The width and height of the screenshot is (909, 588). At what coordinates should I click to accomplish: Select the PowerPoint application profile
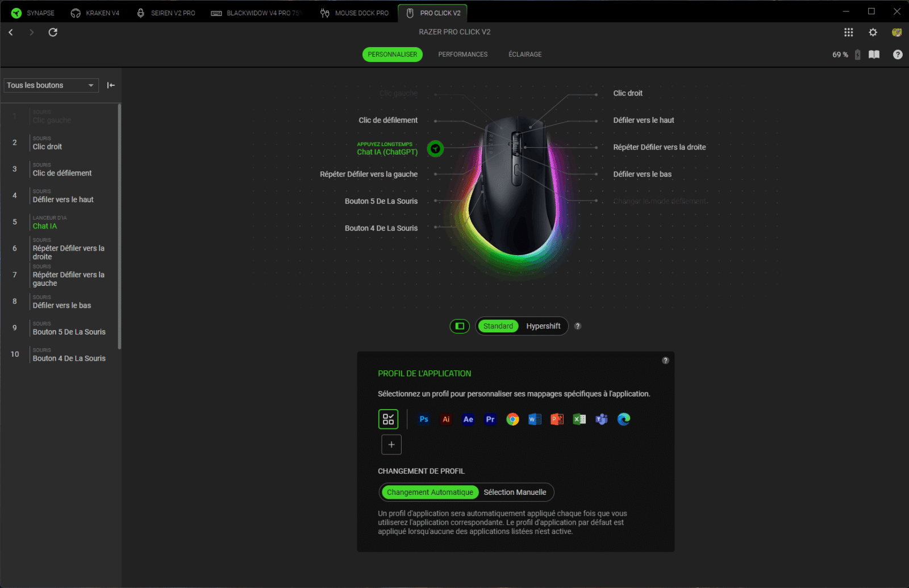pyautogui.click(x=557, y=419)
